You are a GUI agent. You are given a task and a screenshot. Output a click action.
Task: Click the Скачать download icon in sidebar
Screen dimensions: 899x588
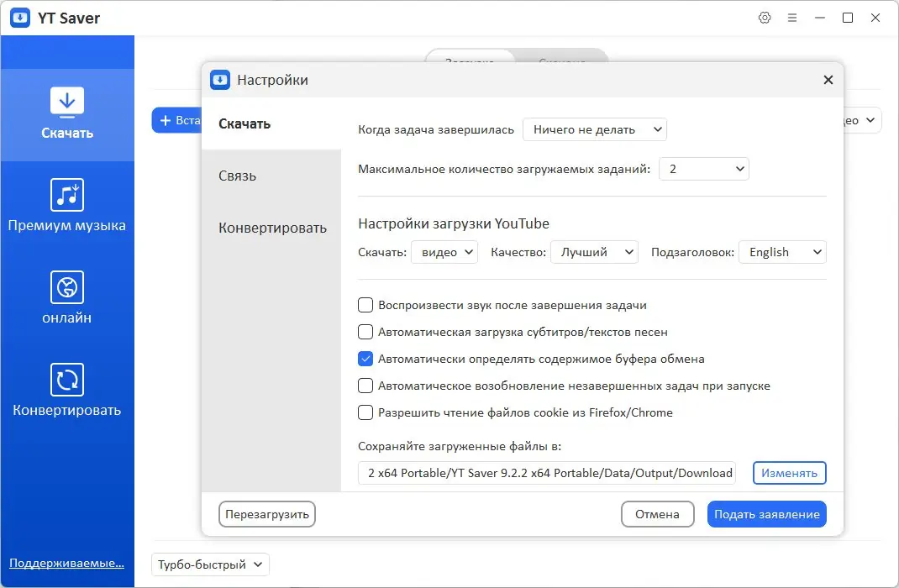(67, 102)
